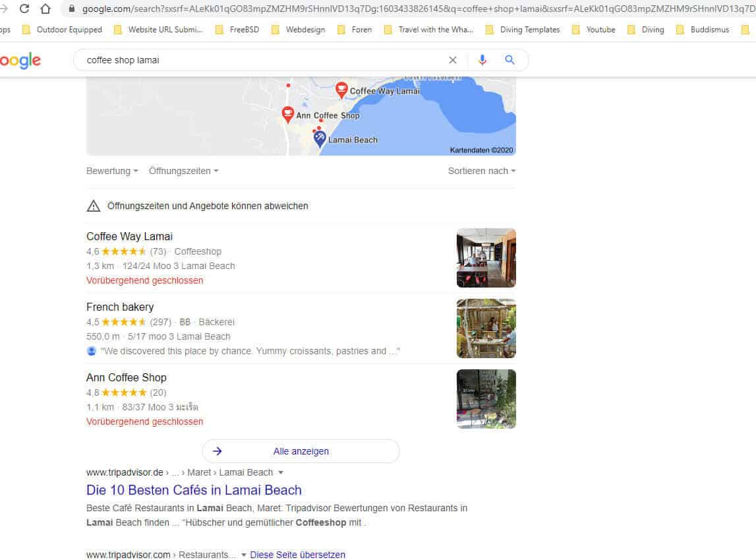Open Coffee Way Lamai listing
The width and height of the screenshot is (756, 560).
coord(129,236)
